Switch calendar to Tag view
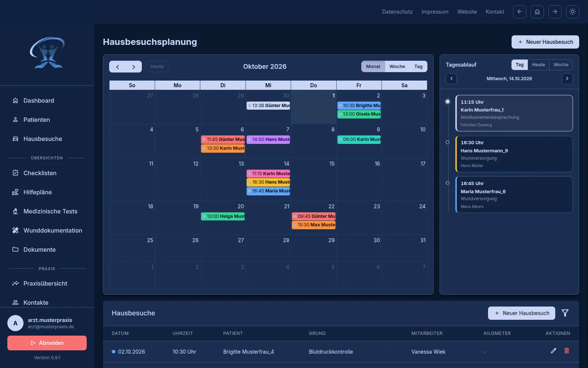Image resolution: width=588 pixels, height=368 pixels. [x=419, y=67]
